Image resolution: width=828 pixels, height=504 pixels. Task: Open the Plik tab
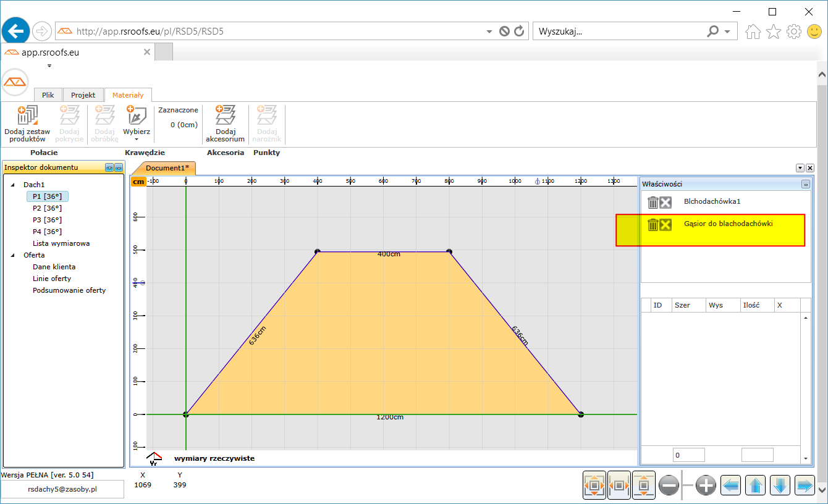click(x=48, y=95)
